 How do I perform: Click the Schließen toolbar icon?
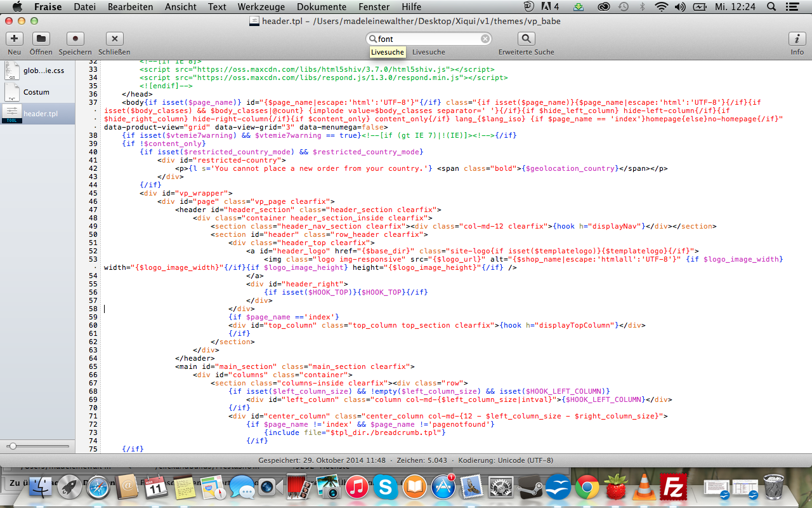click(114, 39)
